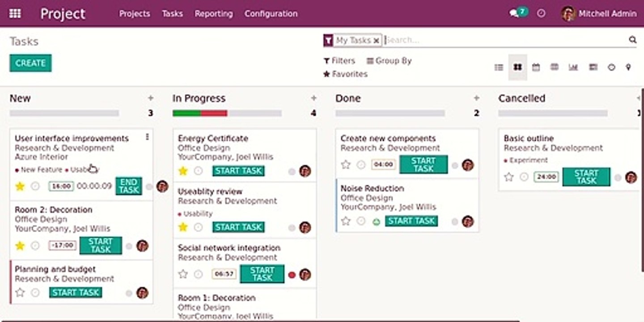Open the activities clock icon in top bar
The image size is (644, 322).
tap(541, 13)
